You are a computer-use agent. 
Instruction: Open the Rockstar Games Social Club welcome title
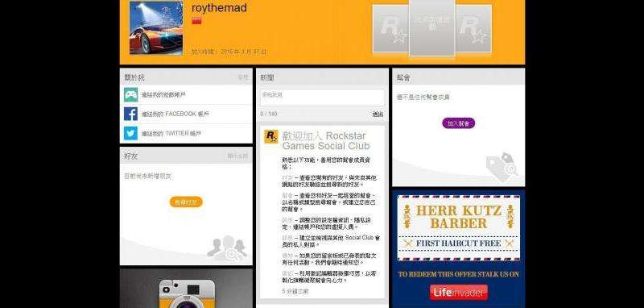click(326, 140)
